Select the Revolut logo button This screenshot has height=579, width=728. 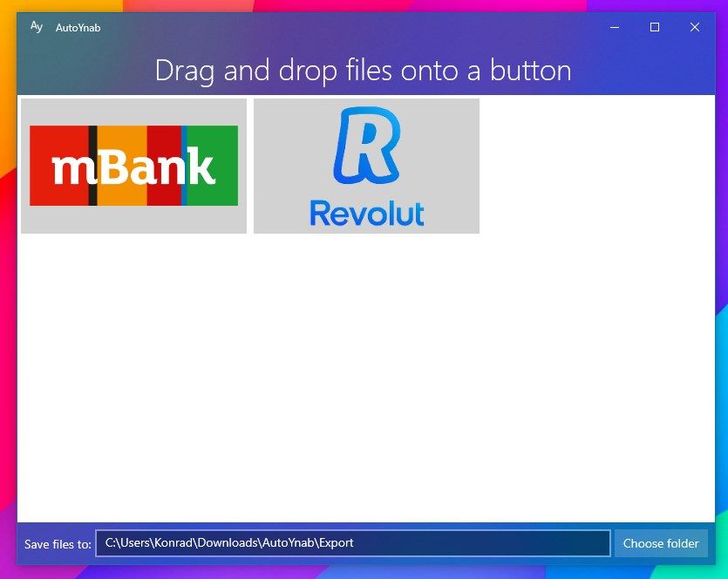tap(366, 166)
